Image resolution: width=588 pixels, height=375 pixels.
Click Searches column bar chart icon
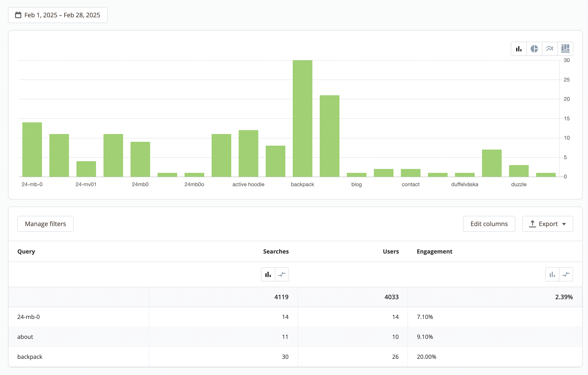pyautogui.click(x=268, y=274)
